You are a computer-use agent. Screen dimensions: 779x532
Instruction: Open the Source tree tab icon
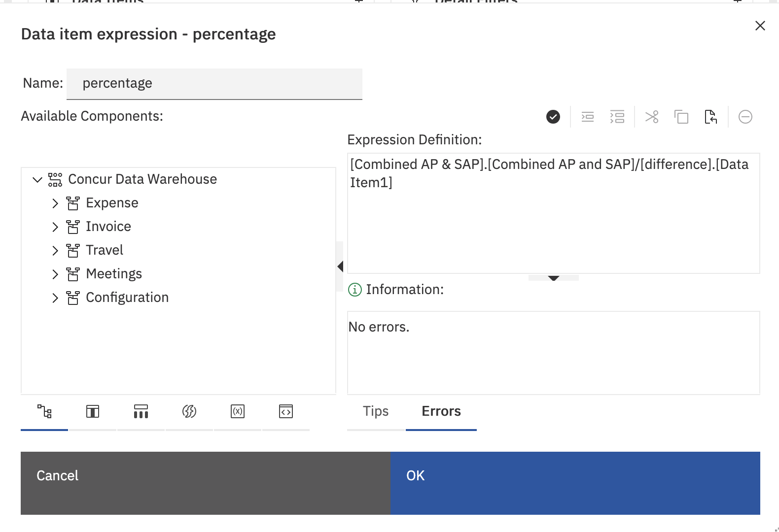coord(44,411)
